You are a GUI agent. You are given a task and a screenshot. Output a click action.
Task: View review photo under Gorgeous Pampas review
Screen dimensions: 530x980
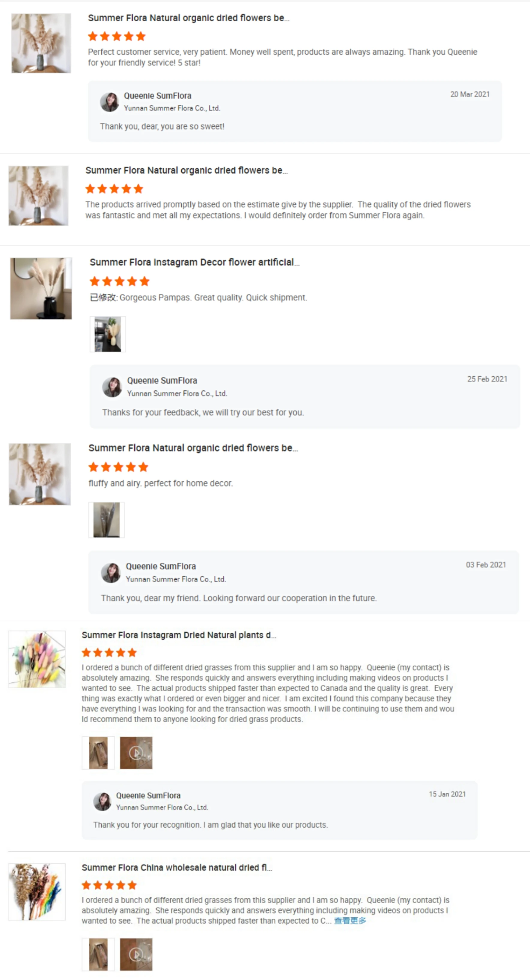point(108,334)
